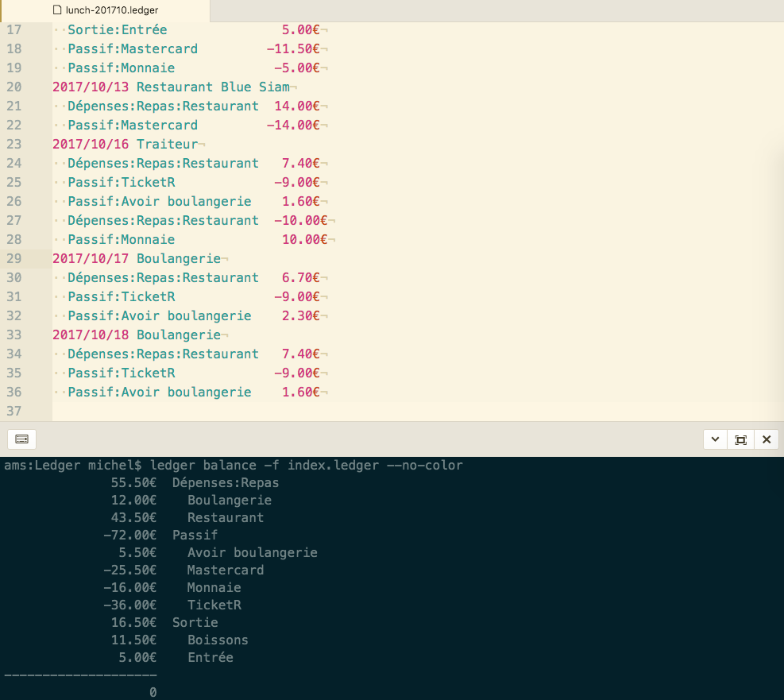Click the '2.30€' amount on line 32
The width and height of the screenshot is (784, 700).
(300, 315)
